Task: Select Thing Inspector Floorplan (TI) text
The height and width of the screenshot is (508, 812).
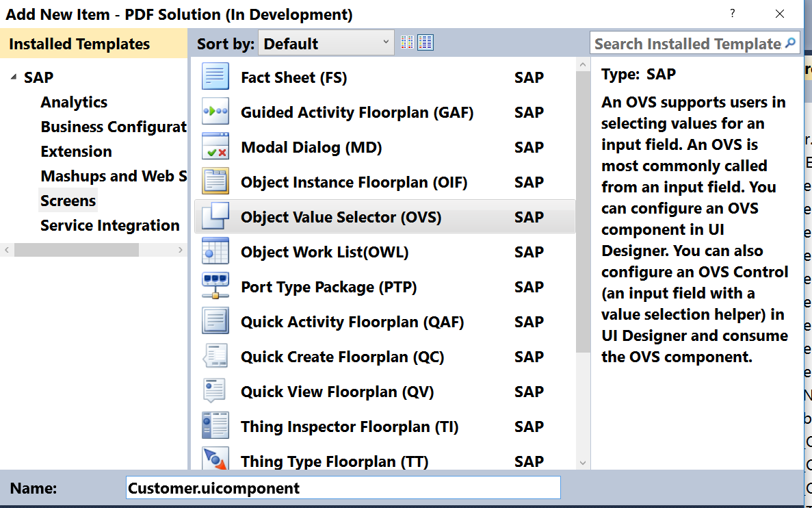Action: click(350, 427)
